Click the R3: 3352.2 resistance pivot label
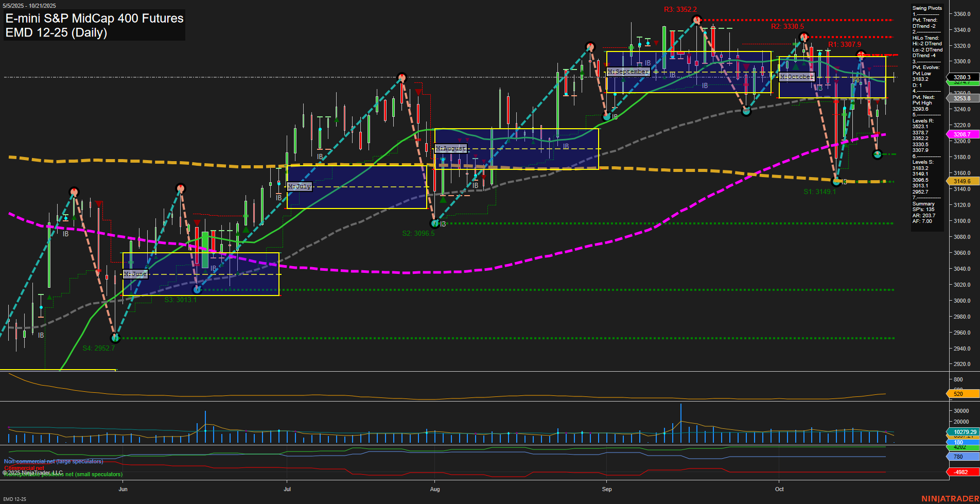 (x=679, y=8)
